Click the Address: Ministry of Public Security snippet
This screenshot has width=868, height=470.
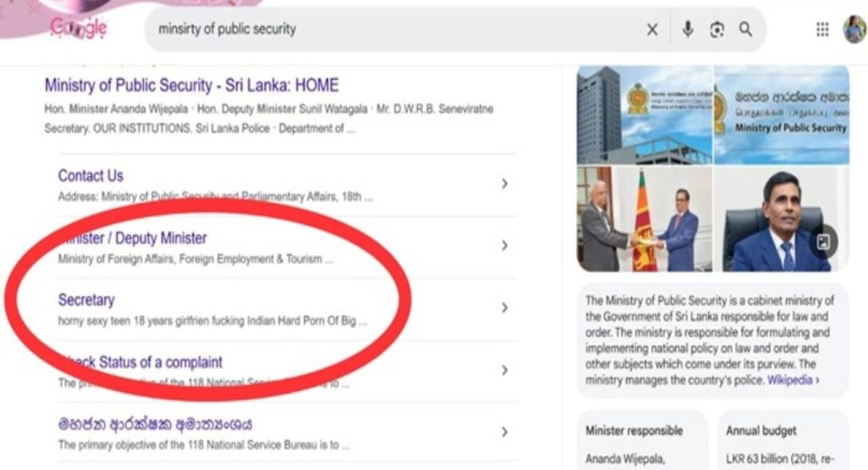point(215,197)
